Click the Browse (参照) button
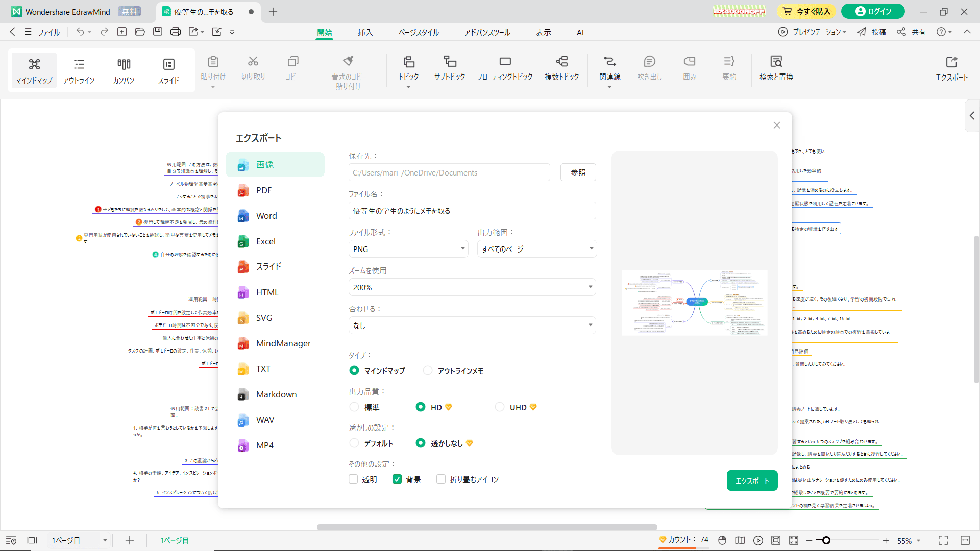 pyautogui.click(x=578, y=172)
